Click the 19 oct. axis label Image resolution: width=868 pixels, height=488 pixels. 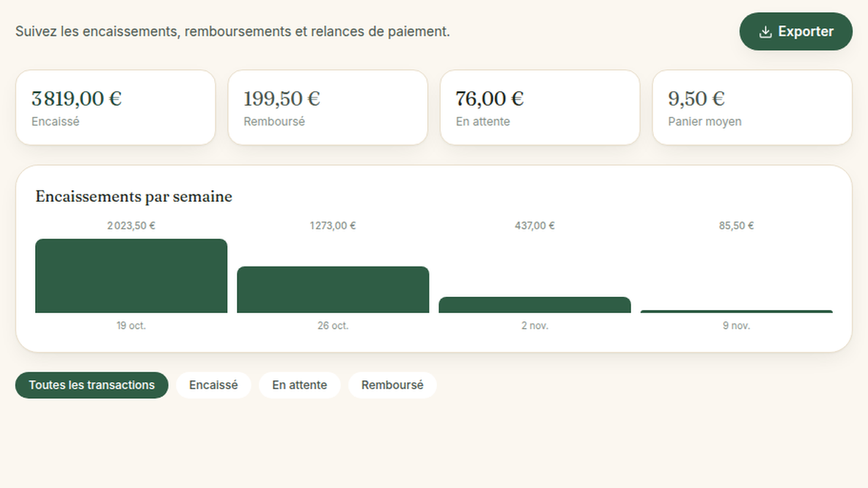click(131, 326)
